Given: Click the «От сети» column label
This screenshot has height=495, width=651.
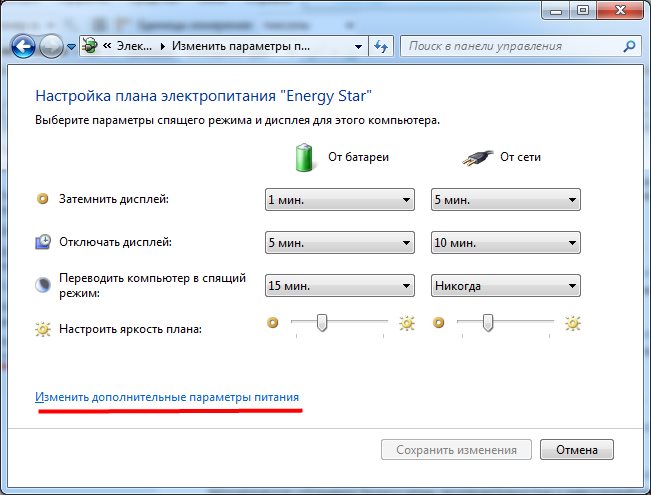Looking at the screenshot, I should 520,157.
